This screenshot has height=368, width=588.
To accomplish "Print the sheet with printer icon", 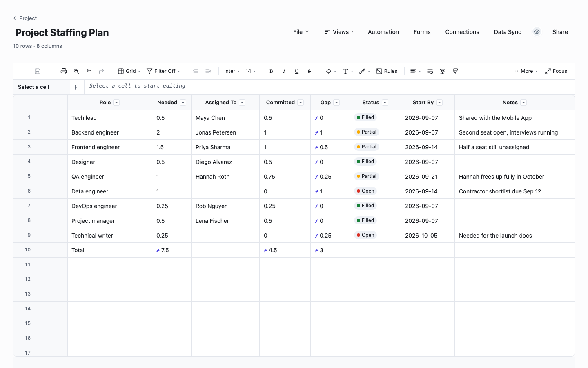I will (x=64, y=71).
